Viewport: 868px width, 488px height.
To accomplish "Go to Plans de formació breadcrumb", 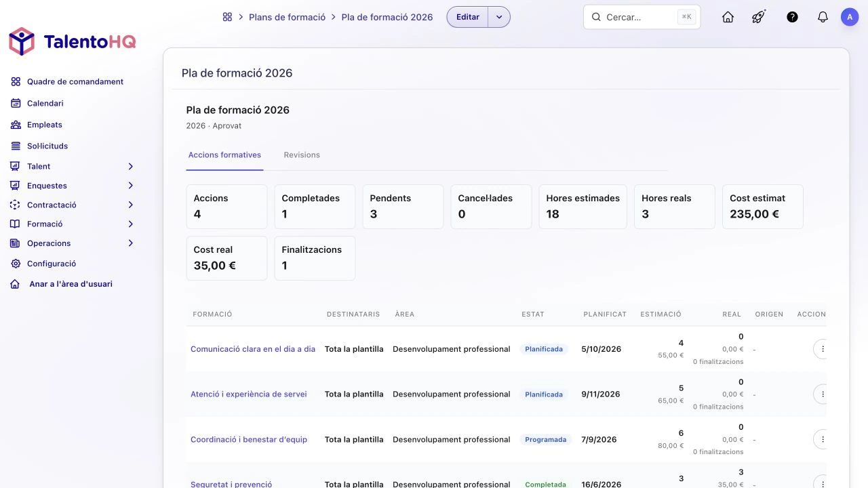I will point(288,17).
